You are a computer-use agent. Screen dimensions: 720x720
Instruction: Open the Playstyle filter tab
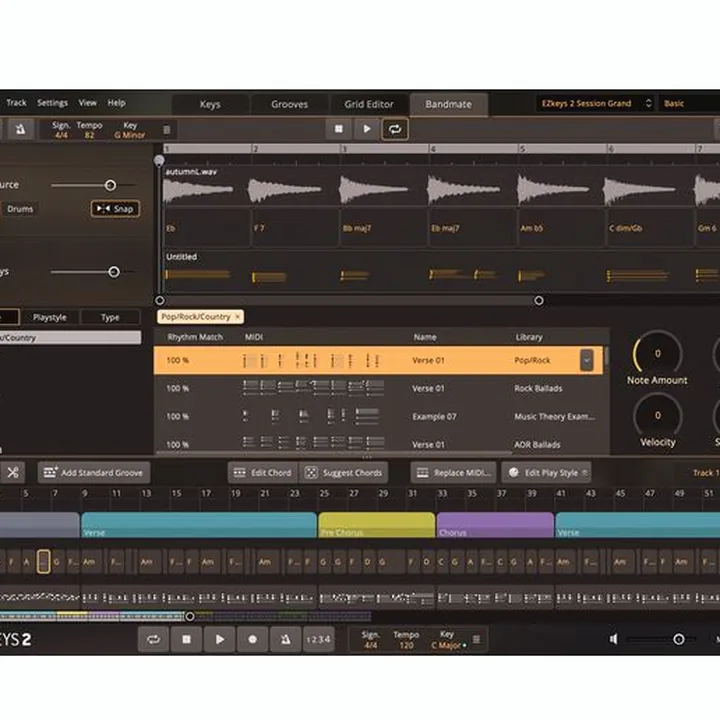[50, 317]
